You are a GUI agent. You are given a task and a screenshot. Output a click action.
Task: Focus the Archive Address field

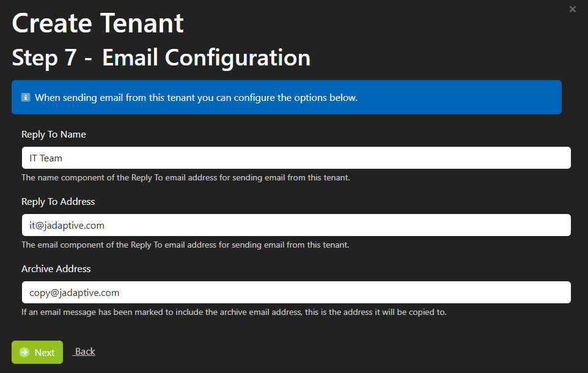click(296, 292)
